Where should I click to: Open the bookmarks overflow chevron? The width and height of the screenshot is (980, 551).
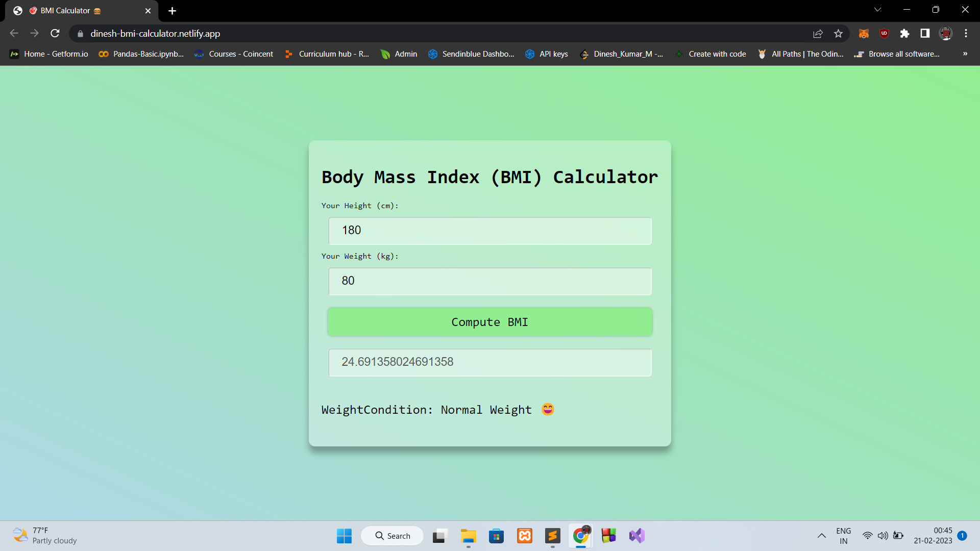pos(965,54)
